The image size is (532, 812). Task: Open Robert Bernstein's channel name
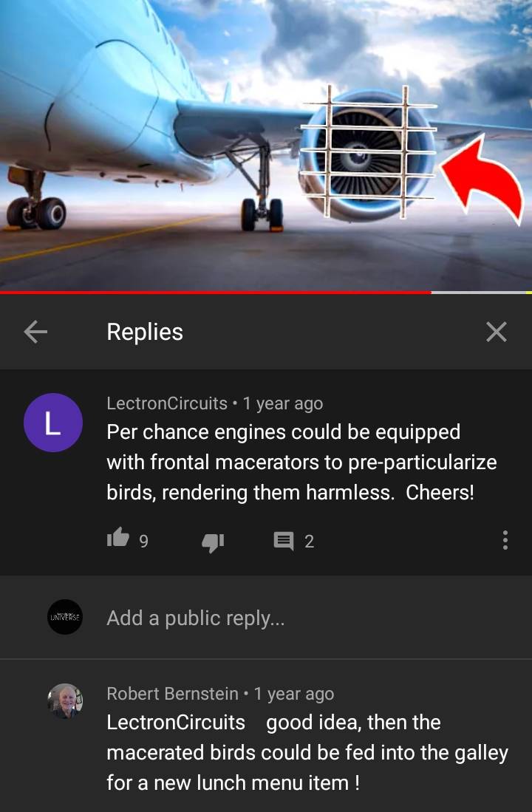pos(172,693)
